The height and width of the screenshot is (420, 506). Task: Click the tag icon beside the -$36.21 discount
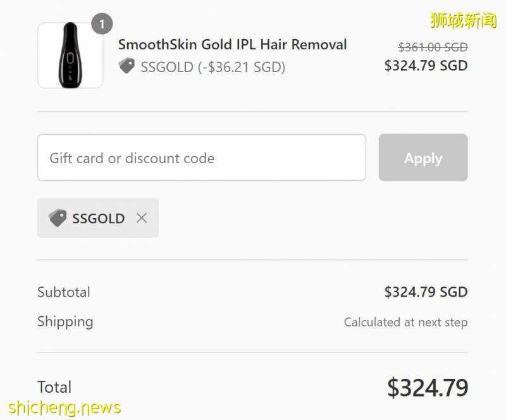(x=127, y=66)
